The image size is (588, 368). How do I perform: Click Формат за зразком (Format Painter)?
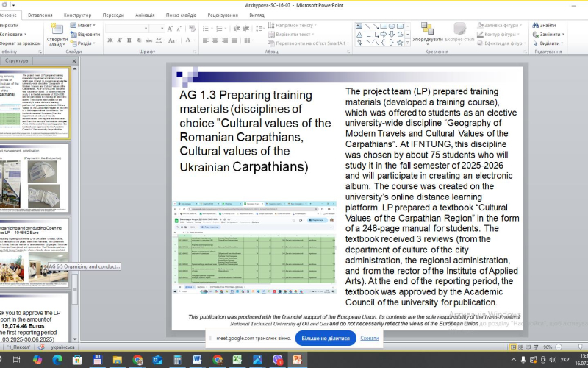coord(21,43)
